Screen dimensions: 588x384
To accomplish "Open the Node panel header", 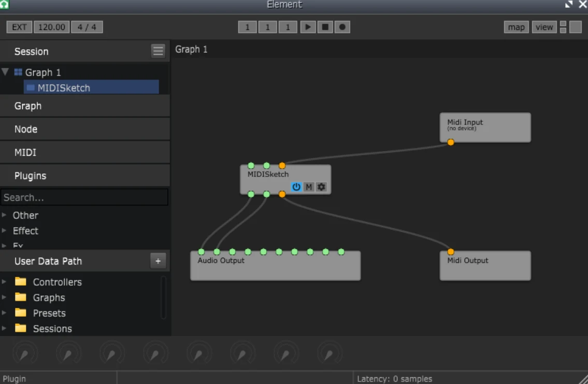I will (85, 129).
